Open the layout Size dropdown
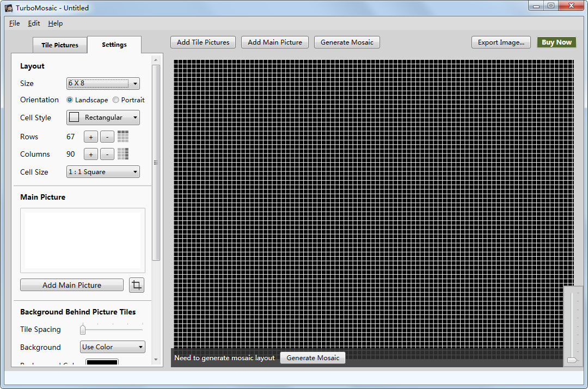This screenshot has height=389, width=588. click(103, 83)
